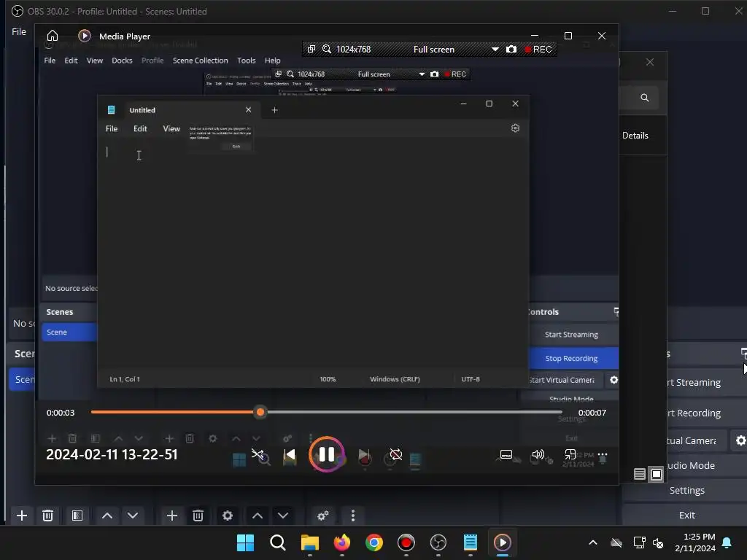The height and width of the screenshot is (560, 747).
Task: Skip to the previous track in Media Player
Action: [x=289, y=455]
